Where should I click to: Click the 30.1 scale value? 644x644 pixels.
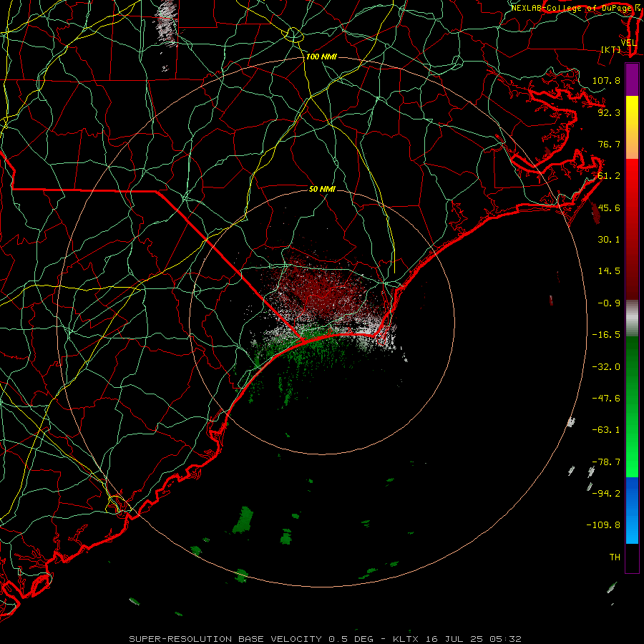[609, 240]
